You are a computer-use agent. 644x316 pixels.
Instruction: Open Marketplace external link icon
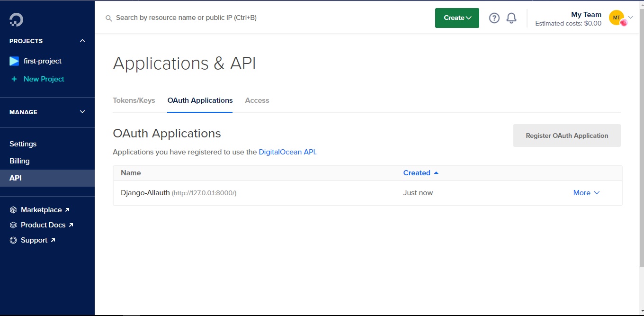pos(67,210)
